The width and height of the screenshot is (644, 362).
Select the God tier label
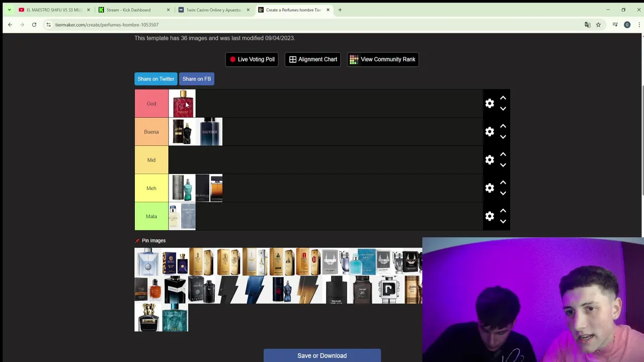pos(151,104)
